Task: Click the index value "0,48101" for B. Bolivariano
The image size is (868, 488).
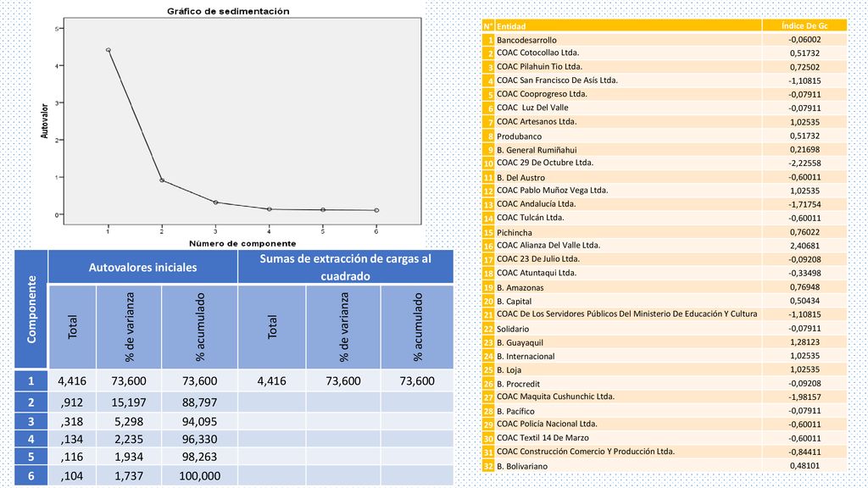Action: click(x=805, y=465)
